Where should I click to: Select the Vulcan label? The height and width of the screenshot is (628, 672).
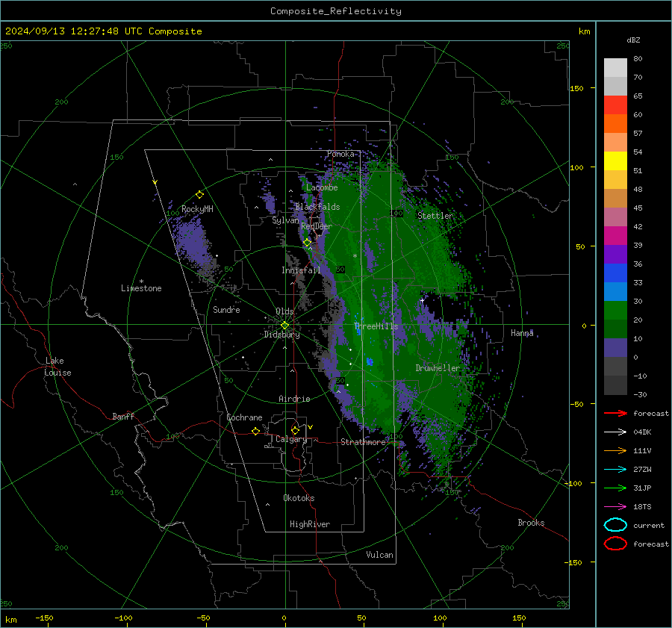pyautogui.click(x=379, y=555)
